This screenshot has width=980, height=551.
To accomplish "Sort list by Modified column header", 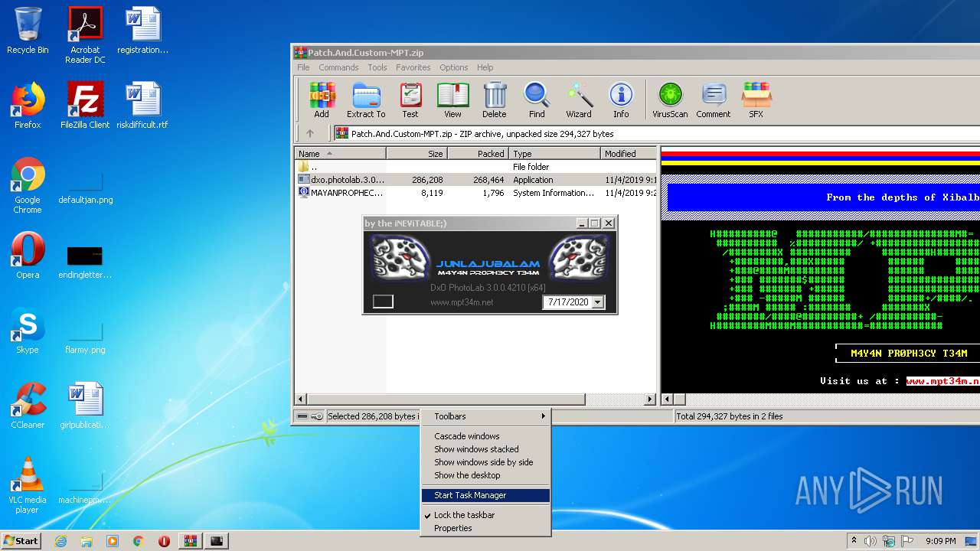I will coord(629,154).
